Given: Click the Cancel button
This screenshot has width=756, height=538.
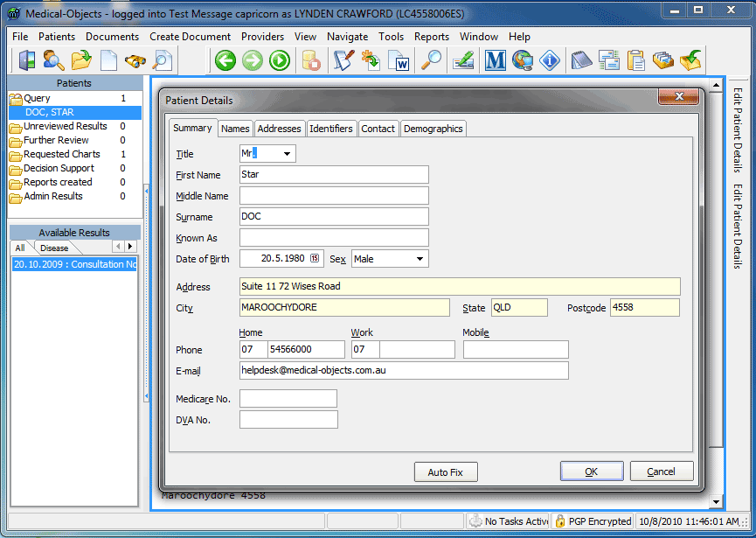Looking at the screenshot, I should pos(661,472).
